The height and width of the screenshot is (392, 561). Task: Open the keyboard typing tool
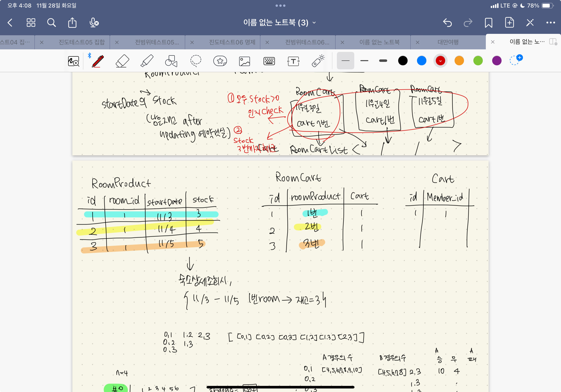(269, 61)
